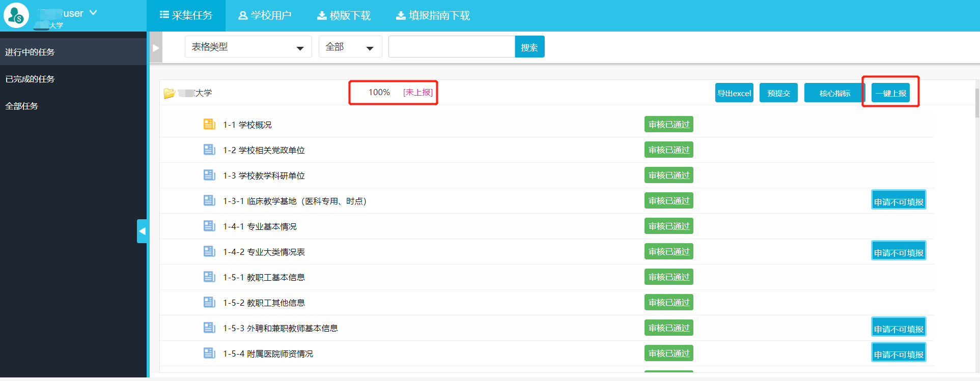This screenshot has height=381, width=980.
Task: Expand the user account menu chevron
Action: (93, 13)
